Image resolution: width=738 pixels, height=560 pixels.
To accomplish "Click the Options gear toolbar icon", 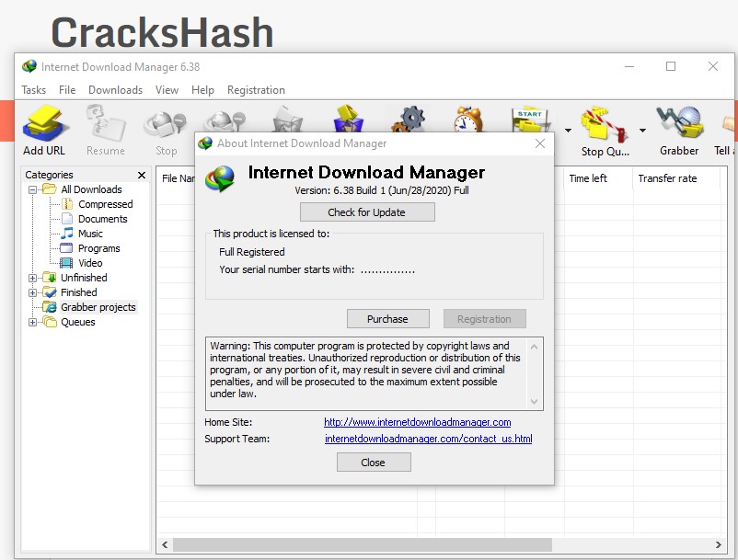I will pos(409,119).
